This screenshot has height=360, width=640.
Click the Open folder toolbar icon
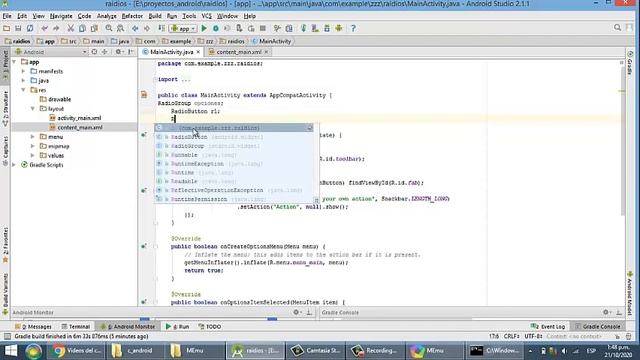[x=7, y=28]
